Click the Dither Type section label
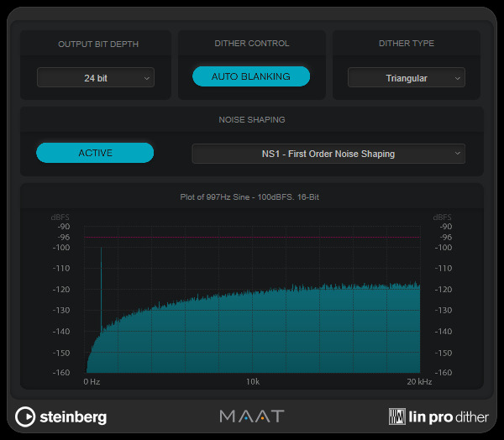The image size is (504, 440). 407,44
